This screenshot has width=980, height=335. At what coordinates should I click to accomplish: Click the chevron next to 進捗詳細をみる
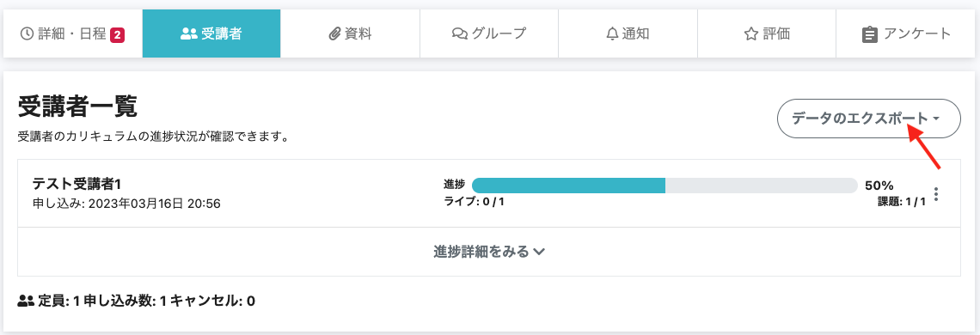539,251
